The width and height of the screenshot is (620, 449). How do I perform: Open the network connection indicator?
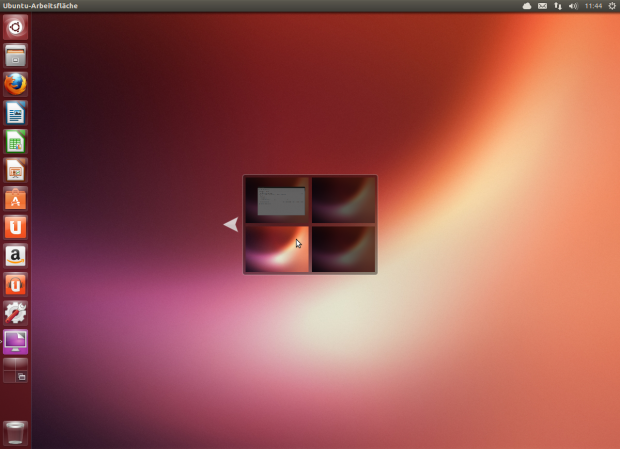point(558,6)
